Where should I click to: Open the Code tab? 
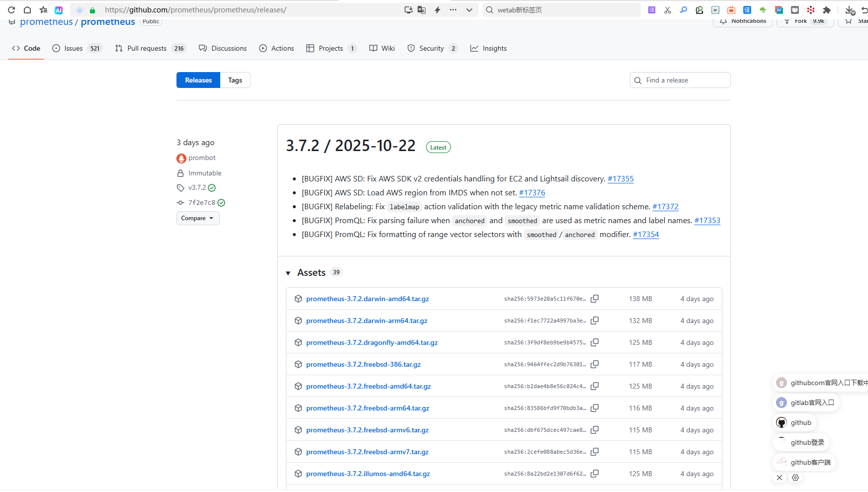26,48
